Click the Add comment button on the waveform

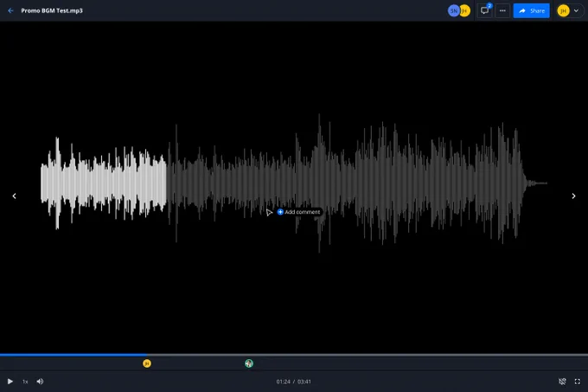[x=299, y=212]
